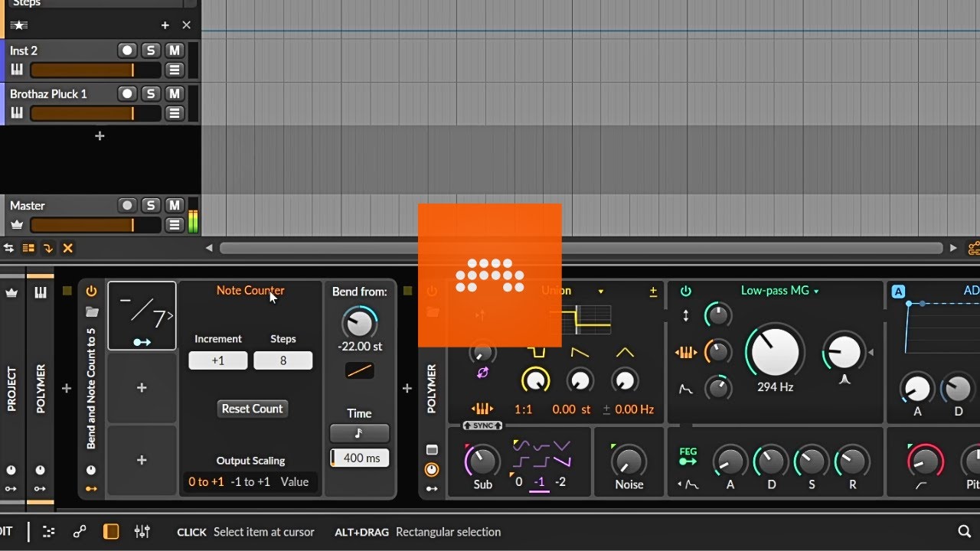Click the orange X icon below tracks
This screenshot has height=551, width=980.
pyautogui.click(x=68, y=248)
